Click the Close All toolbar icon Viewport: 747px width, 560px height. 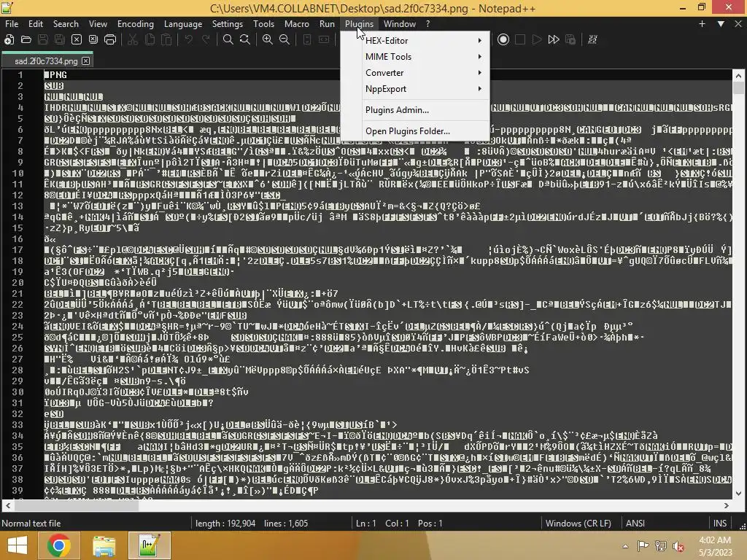(93, 39)
